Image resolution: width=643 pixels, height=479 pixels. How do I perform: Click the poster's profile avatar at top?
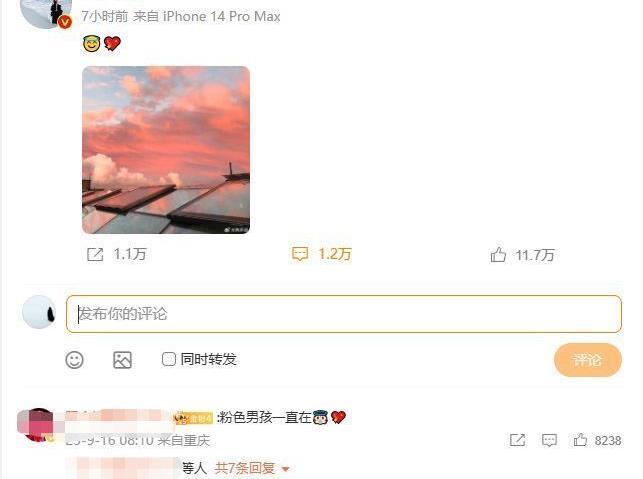(45, 11)
